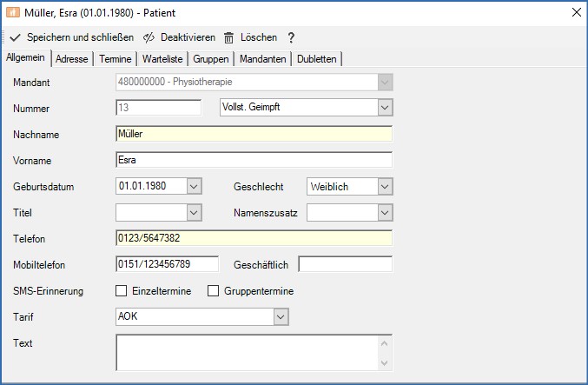Click the Text area scroll down arrow

[x=385, y=362]
